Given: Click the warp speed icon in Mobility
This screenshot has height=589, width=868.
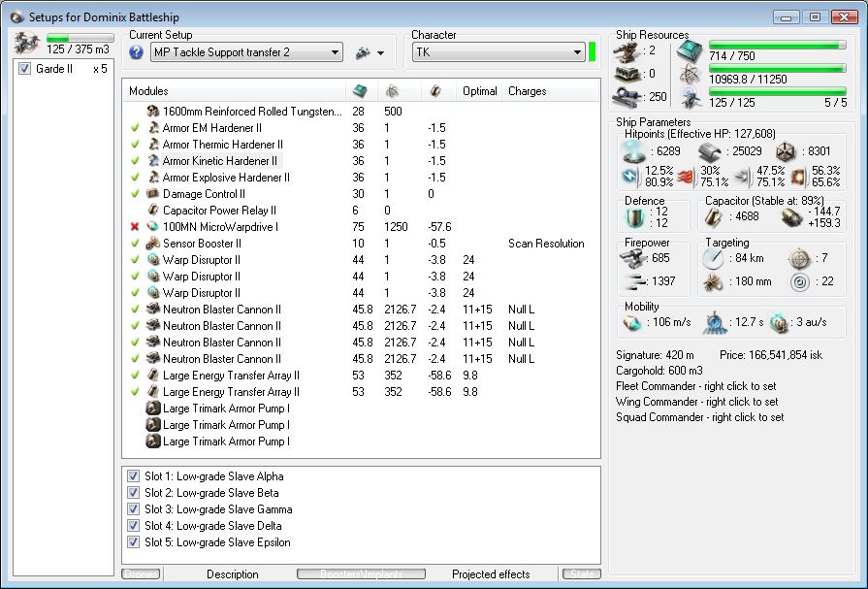Looking at the screenshot, I should [x=779, y=323].
